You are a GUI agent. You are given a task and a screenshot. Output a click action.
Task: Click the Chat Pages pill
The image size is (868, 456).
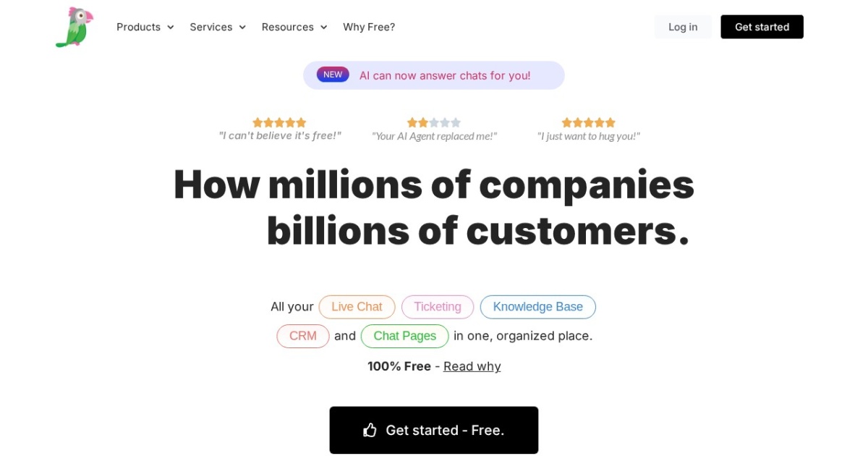pos(404,336)
